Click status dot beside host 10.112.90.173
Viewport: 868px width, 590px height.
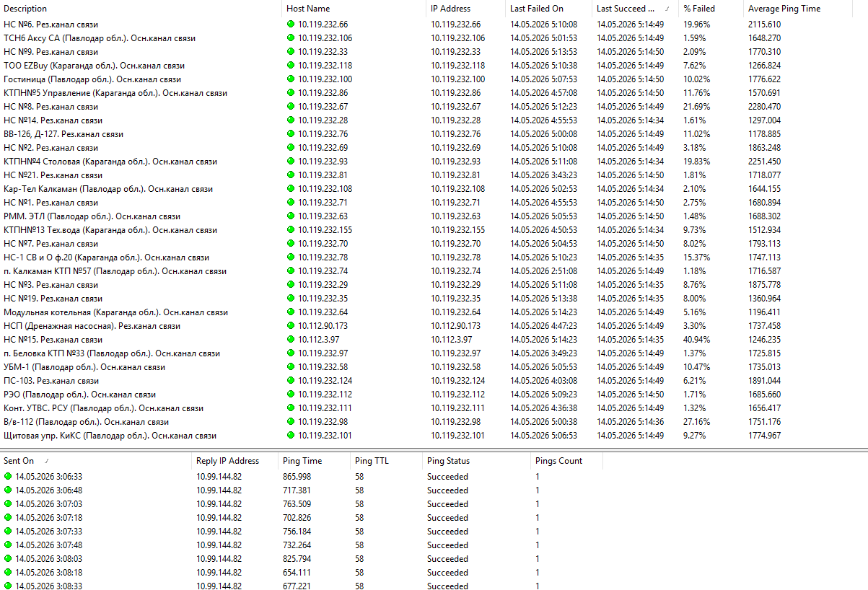pyautogui.click(x=291, y=326)
